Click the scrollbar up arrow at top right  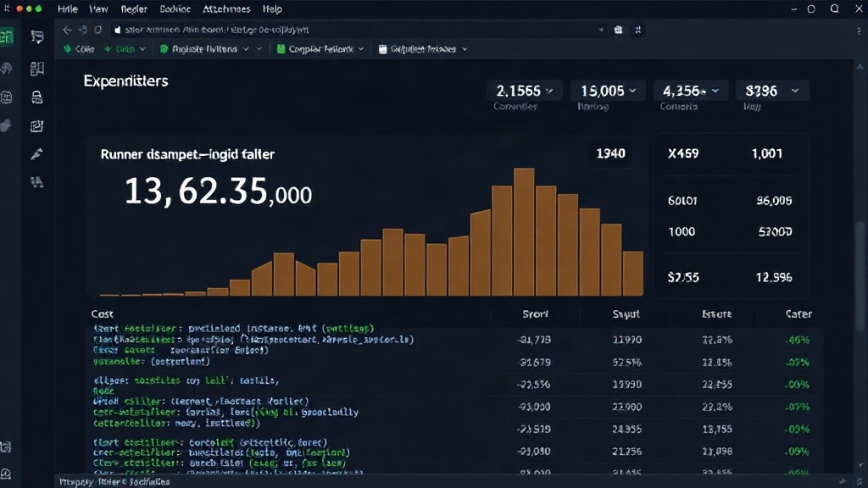(x=860, y=67)
